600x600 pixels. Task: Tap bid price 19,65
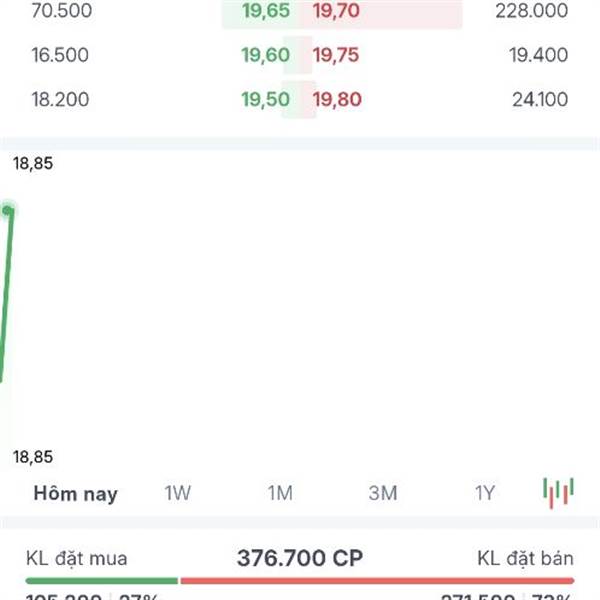266,10
